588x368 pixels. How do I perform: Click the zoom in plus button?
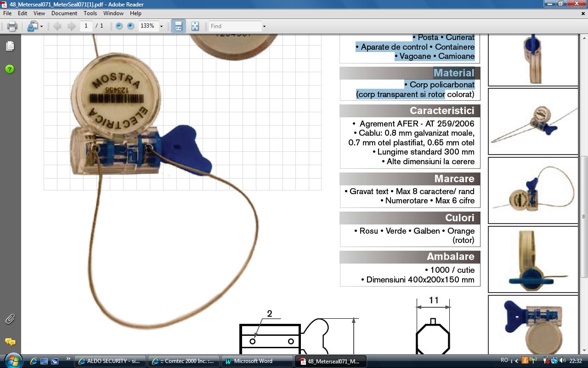130,26
